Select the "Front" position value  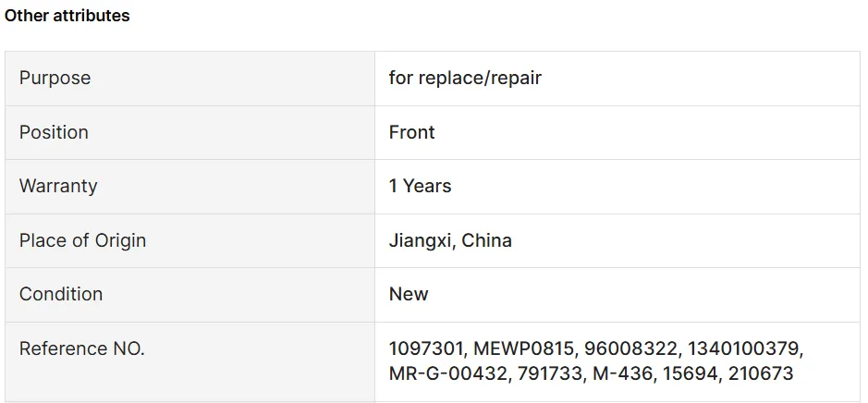pyautogui.click(x=411, y=132)
